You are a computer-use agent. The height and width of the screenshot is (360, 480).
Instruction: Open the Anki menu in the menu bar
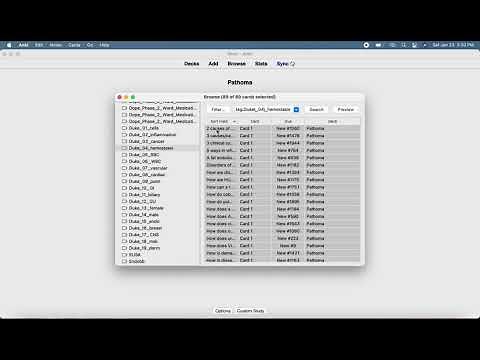pyautogui.click(x=23, y=45)
